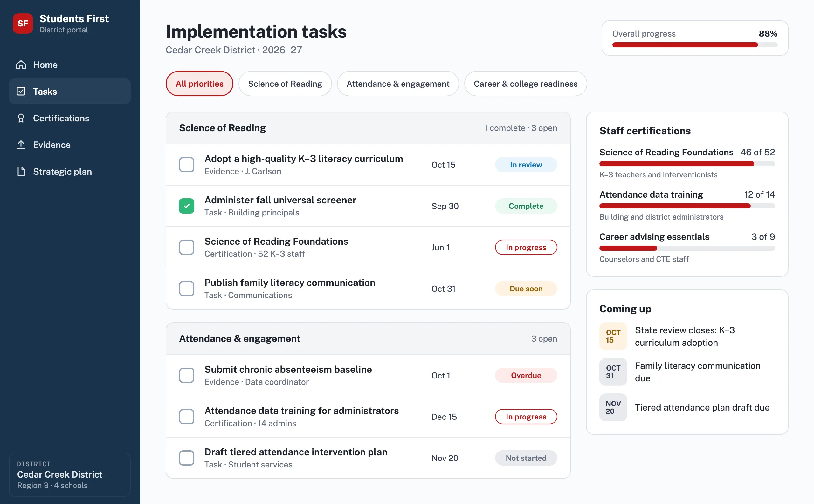Check the Publish family literacy communication task
This screenshot has width=814, height=504.
186,289
